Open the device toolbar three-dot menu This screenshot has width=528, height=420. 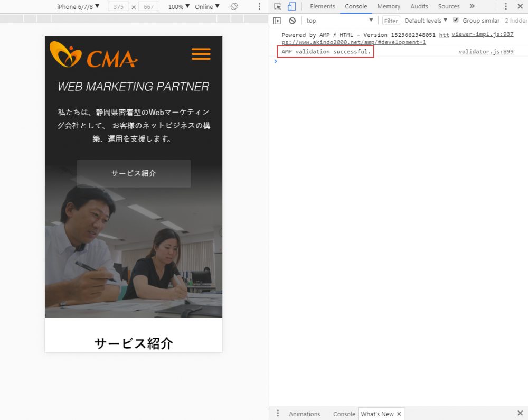[x=259, y=6]
